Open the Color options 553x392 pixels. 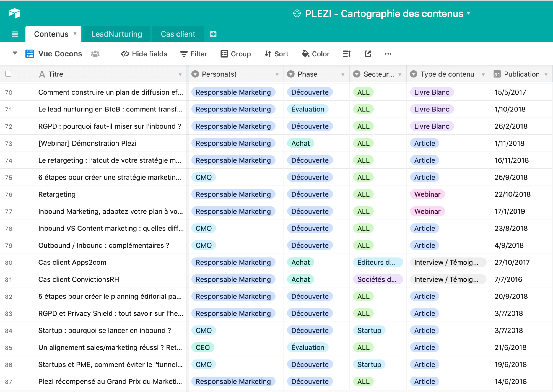click(316, 54)
